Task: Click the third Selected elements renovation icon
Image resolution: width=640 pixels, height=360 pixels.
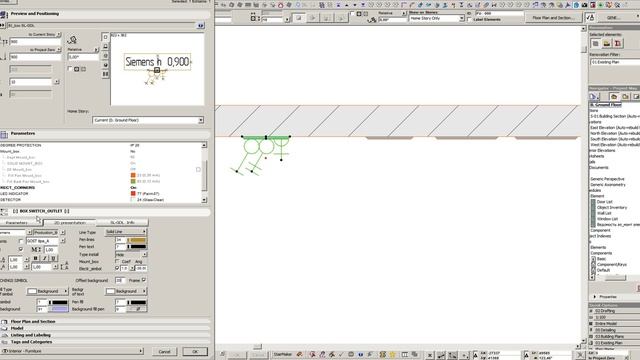Action: tap(618, 43)
